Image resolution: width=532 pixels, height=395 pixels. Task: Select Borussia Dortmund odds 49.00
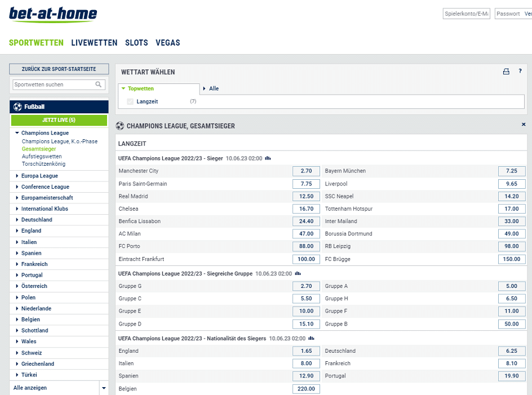[x=512, y=234]
